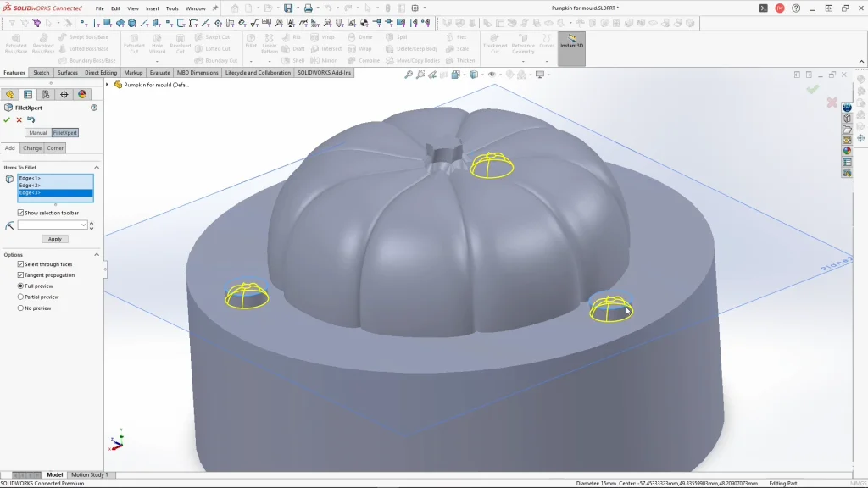This screenshot has height=488, width=868.
Task: Open FilletXpert help question mark
Action: (x=94, y=108)
